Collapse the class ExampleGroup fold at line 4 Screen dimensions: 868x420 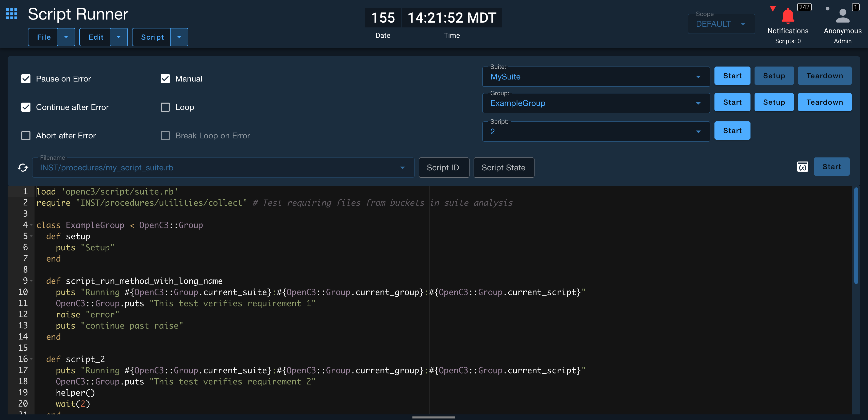(x=31, y=225)
